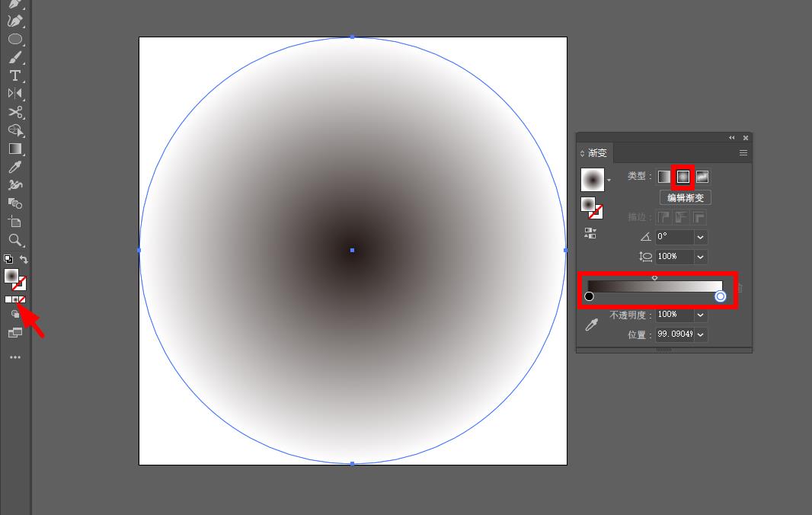
Task: Open the opacity dropdown
Action: 701,315
